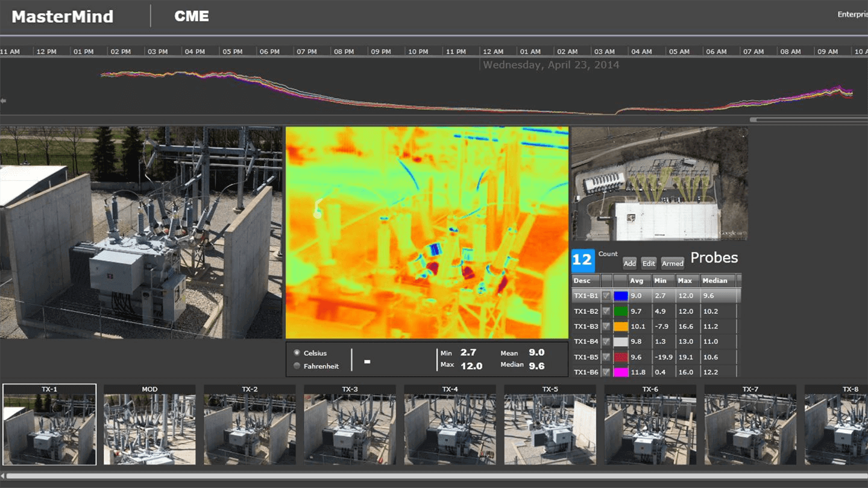
Task: Click the Wednesday, April 23, 2014 date label
Action: tap(551, 65)
